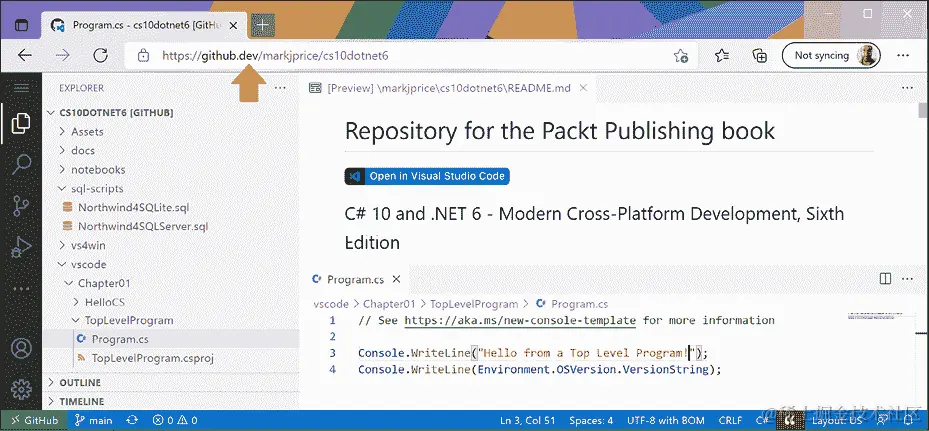The width and height of the screenshot is (929, 431).
Task: Change line ending via CRLF
Action: (x=731, y=420)
